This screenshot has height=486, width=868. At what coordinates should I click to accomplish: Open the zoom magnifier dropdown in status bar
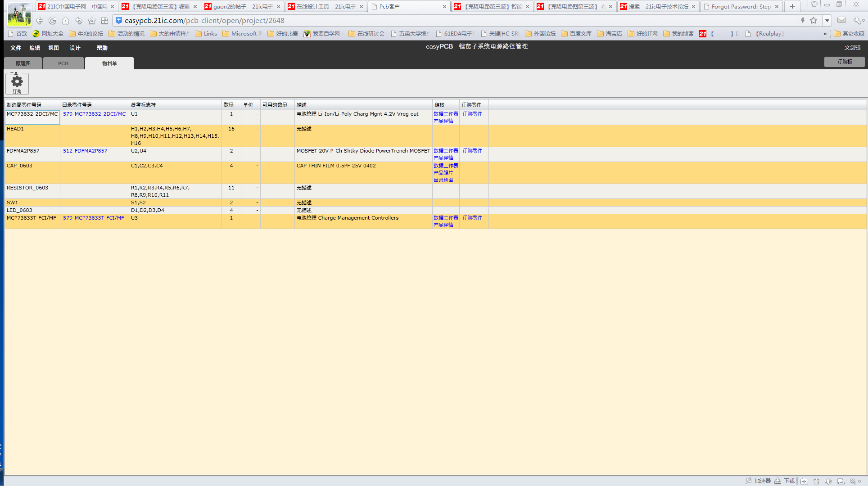tap(855, 481)
